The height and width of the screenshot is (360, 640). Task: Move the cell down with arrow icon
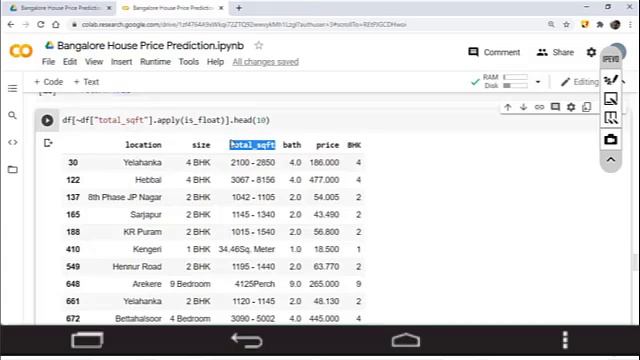coord(523,107)
